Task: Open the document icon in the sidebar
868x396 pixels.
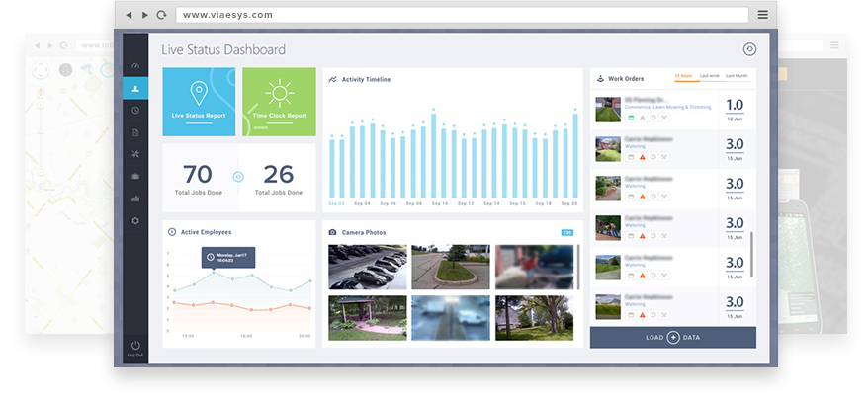Action: coord(135,131)
